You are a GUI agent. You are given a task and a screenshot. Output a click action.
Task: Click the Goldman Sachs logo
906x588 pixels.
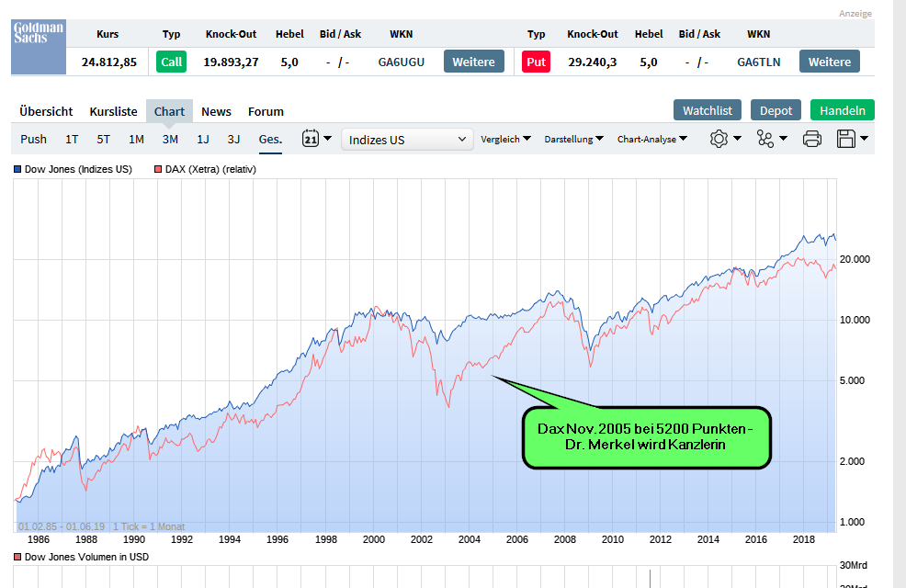tap(39, 47)
